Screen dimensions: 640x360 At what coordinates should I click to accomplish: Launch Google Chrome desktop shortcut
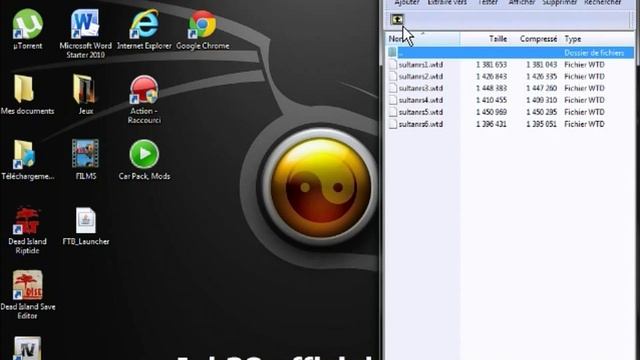202,29
